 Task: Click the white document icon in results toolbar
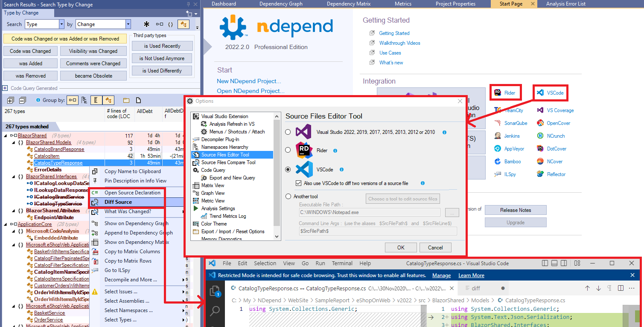tap(138, 100)
